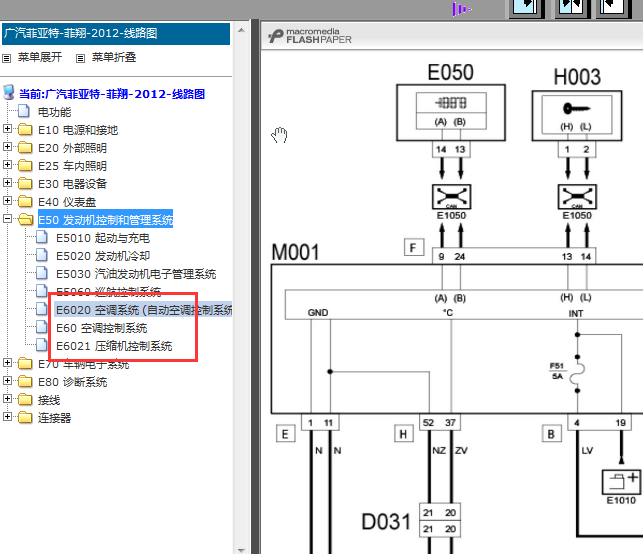Click the E40 仪表盘 folder icon
The image size is (643, 554).
(x=25, y=201)
